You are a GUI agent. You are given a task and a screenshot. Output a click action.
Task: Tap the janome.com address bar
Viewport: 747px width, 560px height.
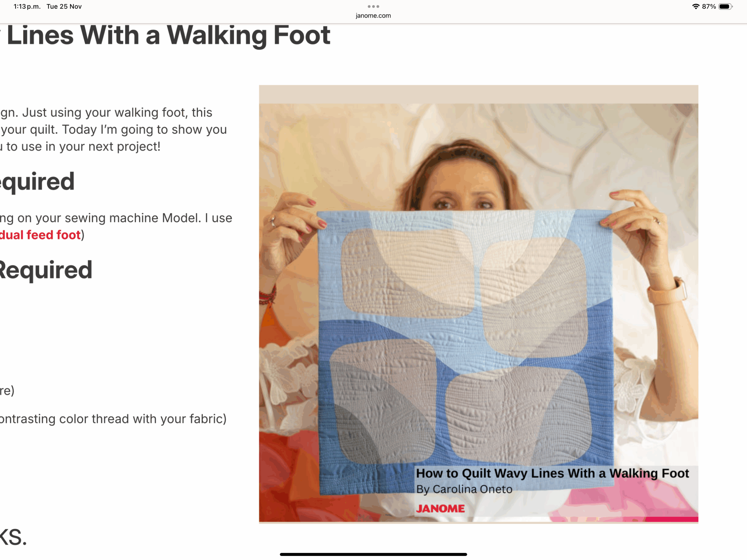click(373, 15)
